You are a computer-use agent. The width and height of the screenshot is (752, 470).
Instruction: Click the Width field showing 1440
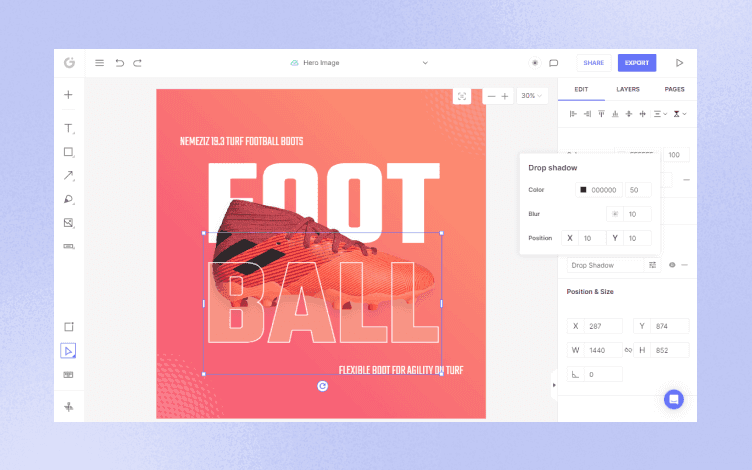coord(595,350)
